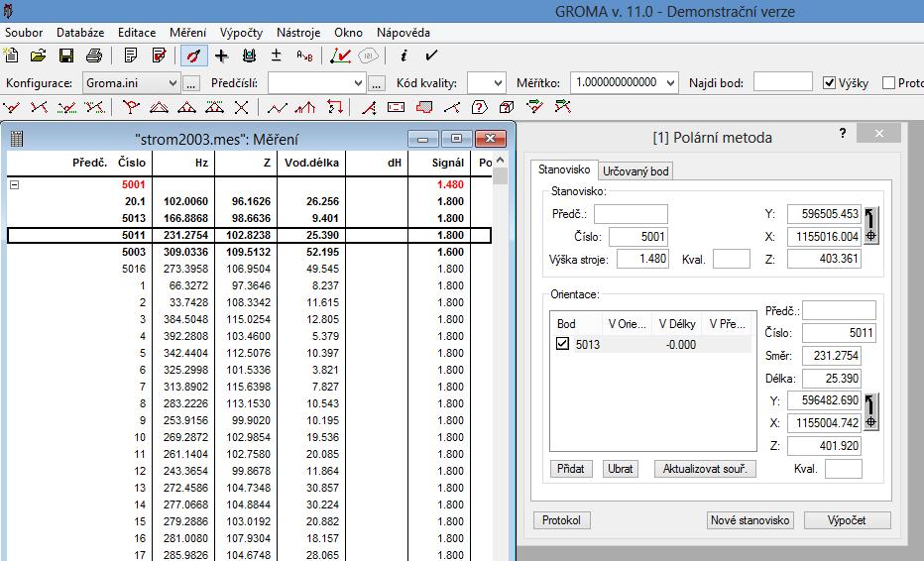The image size is (924, 561).
Task: Click the A to B conversion icon
Action: pyautogui.click(x=304, y=56)
